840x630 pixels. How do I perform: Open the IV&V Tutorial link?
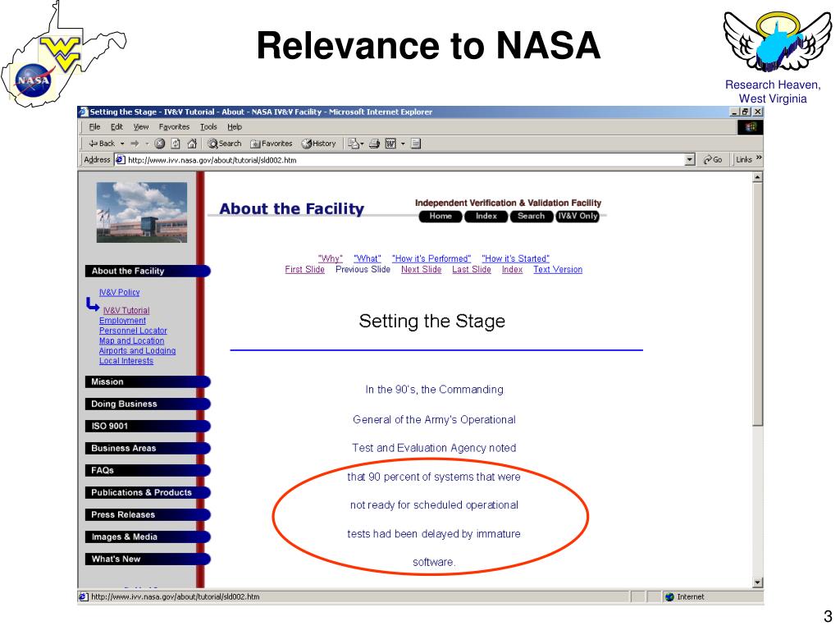click(126, 311)
